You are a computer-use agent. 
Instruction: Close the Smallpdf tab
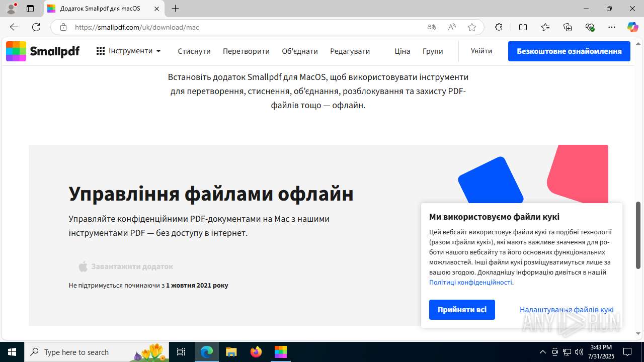[156, 9]
